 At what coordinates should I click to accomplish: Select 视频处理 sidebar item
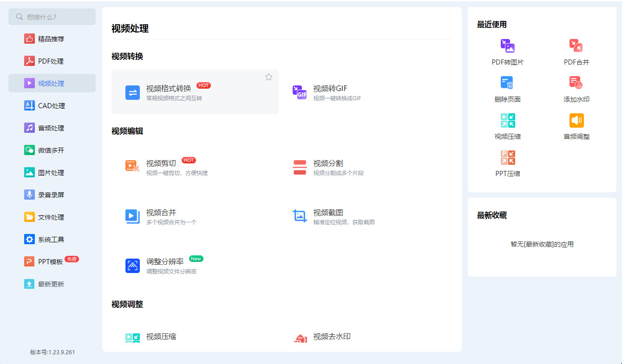[52, 83]
